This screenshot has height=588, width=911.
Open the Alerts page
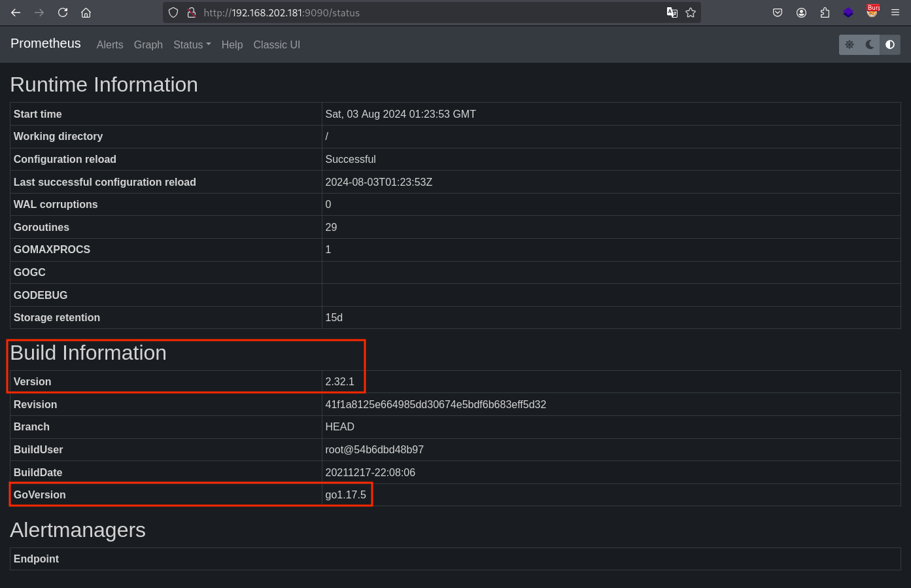[x=110, y=44]
